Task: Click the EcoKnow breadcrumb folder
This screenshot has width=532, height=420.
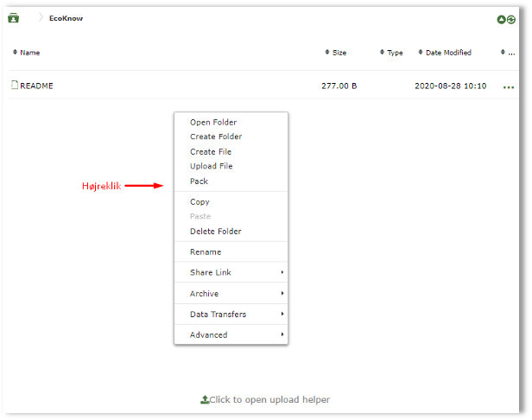Action: pos(66,18)
